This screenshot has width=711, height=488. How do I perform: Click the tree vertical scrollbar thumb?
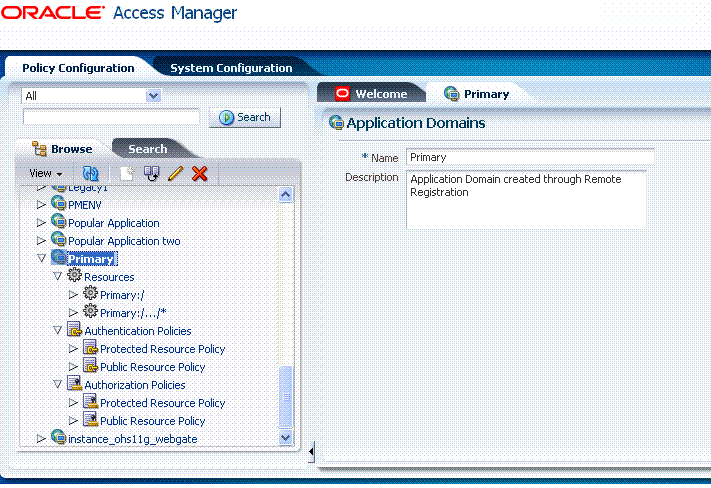coord(286,397)
